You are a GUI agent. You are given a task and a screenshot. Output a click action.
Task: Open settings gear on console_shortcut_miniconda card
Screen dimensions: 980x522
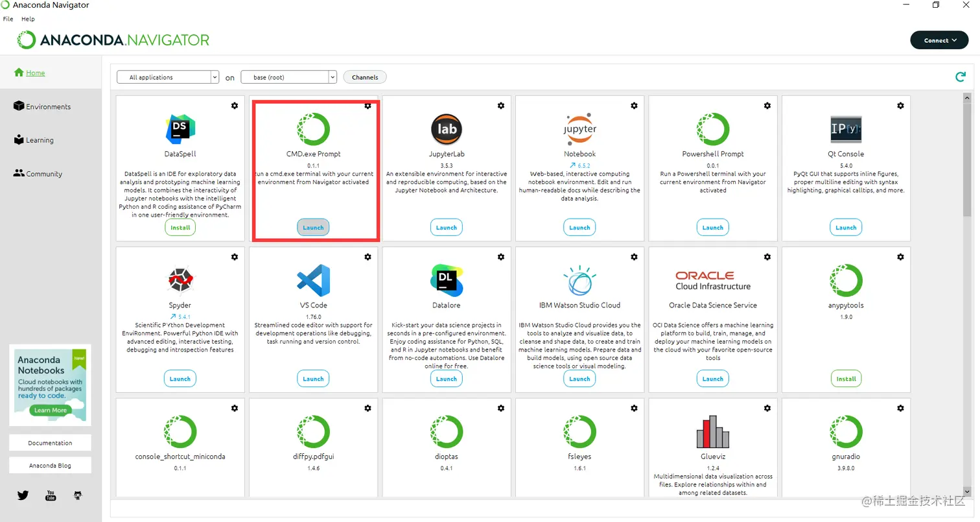pos(235,408)
